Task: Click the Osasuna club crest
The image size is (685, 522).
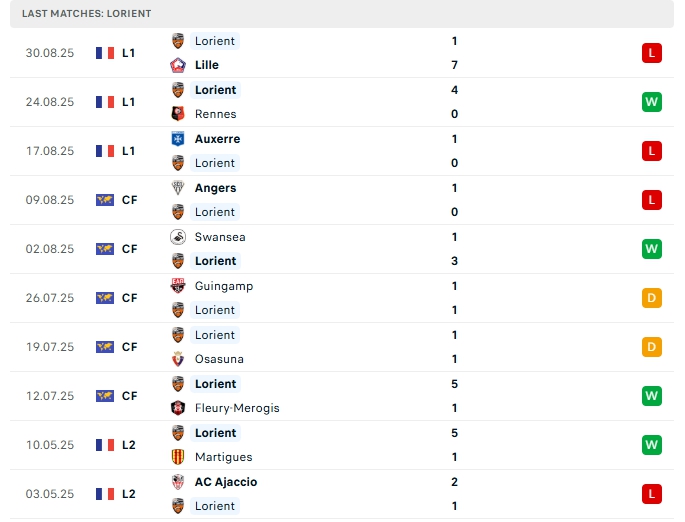Action: click(x=178, y=359)
